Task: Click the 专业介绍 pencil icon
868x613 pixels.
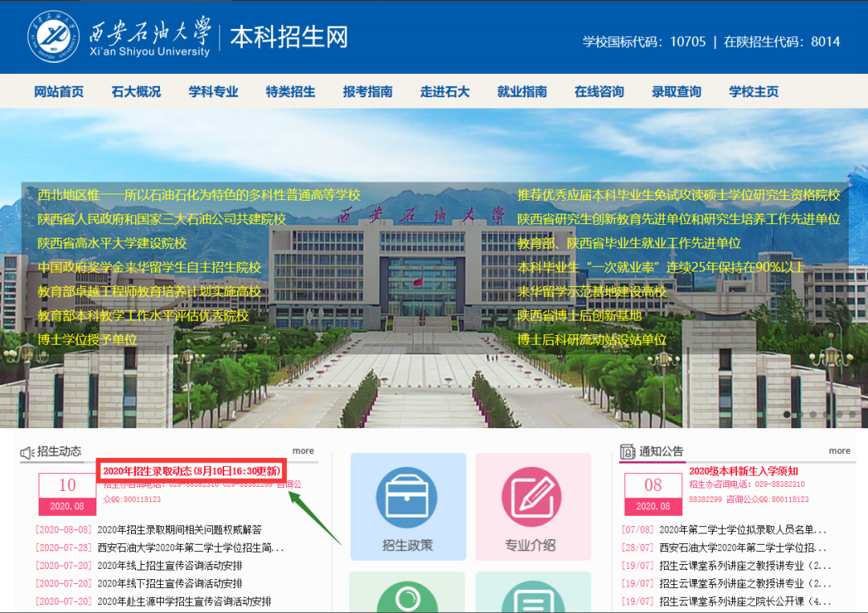Action: tap(531, 497)
